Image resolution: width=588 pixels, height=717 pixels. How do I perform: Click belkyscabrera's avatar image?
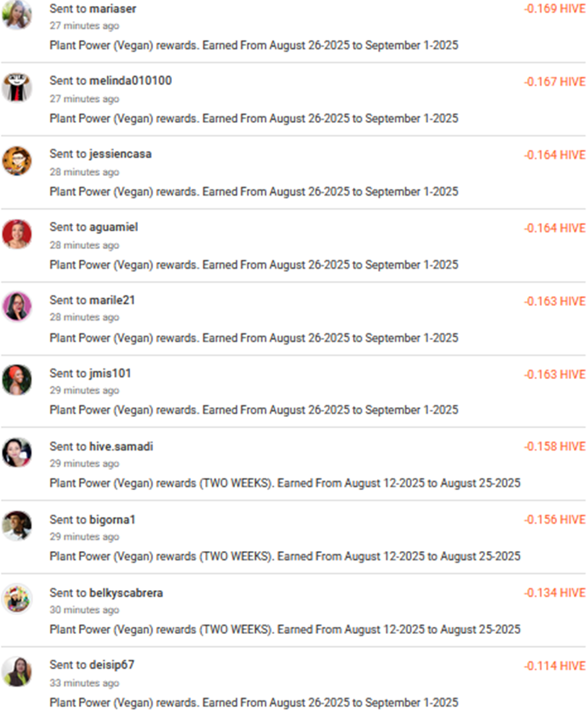(17, 598)
